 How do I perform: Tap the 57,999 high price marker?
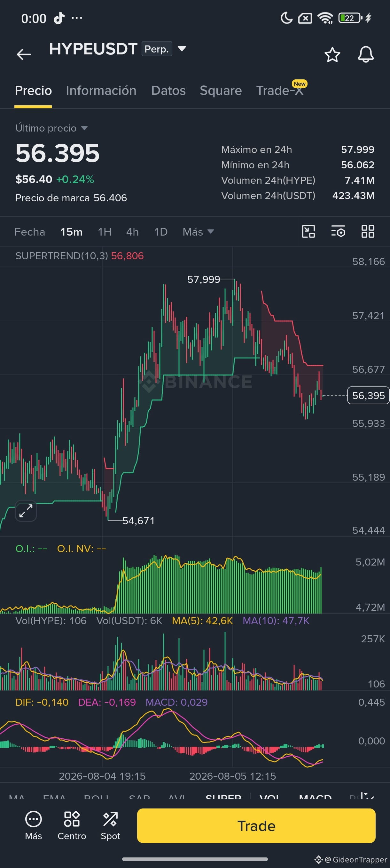(x=204, y=279)
